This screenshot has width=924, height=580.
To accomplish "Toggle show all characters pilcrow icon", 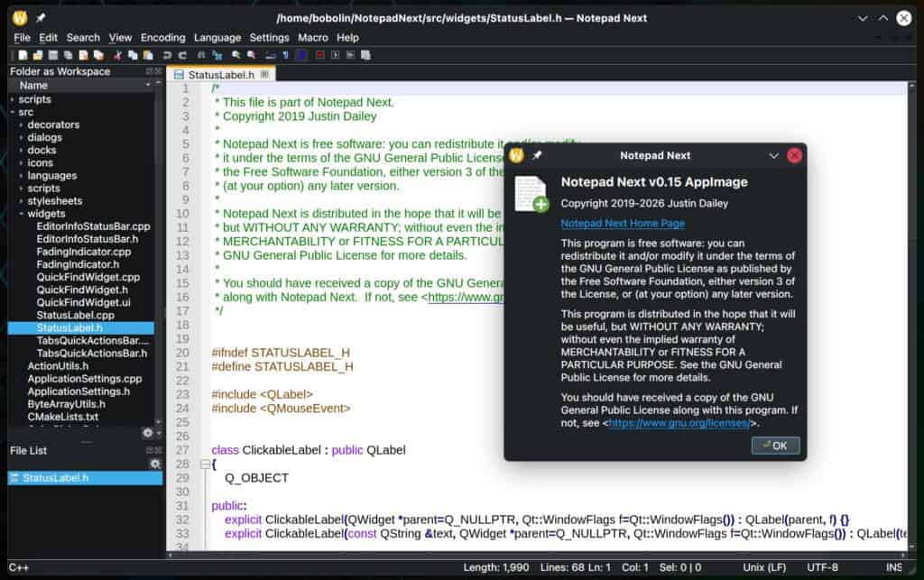I will coord(286,55).
